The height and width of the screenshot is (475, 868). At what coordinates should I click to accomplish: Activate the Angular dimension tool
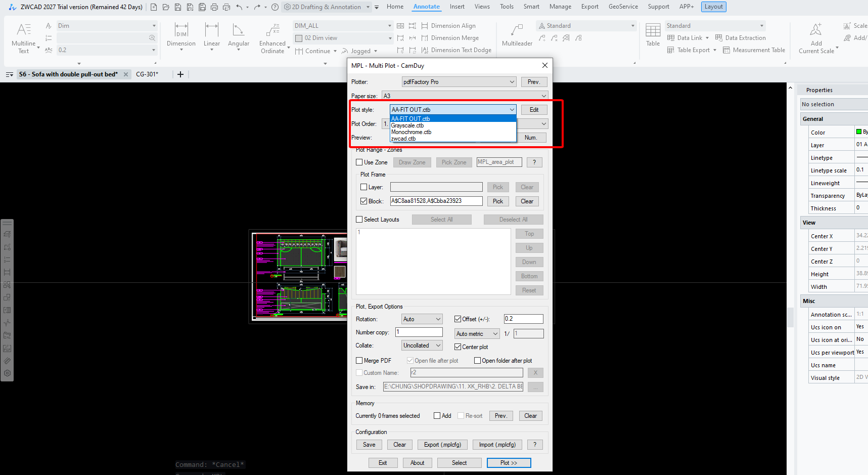[239, 35]
